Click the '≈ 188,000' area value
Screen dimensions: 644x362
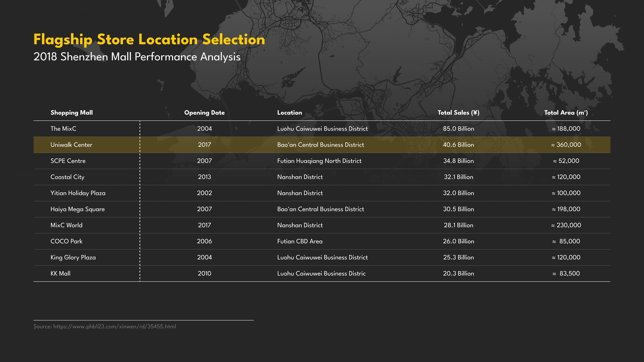566,129
